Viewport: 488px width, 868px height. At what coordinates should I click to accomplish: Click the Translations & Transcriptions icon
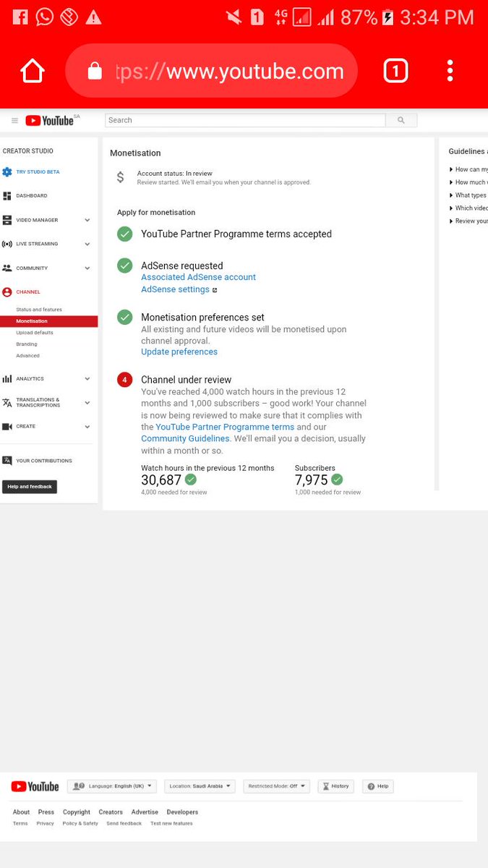coord(7,402)
